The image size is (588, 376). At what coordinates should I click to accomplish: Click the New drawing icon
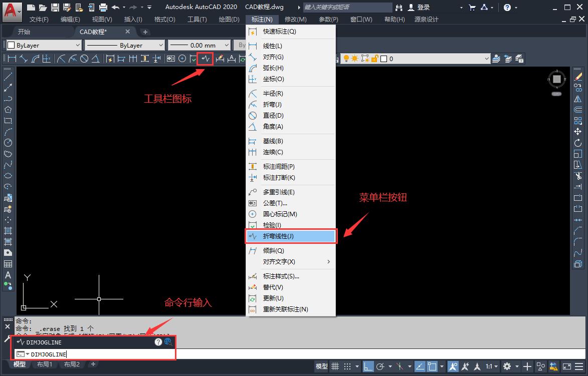pyautogui.click(x=32, y=7)
